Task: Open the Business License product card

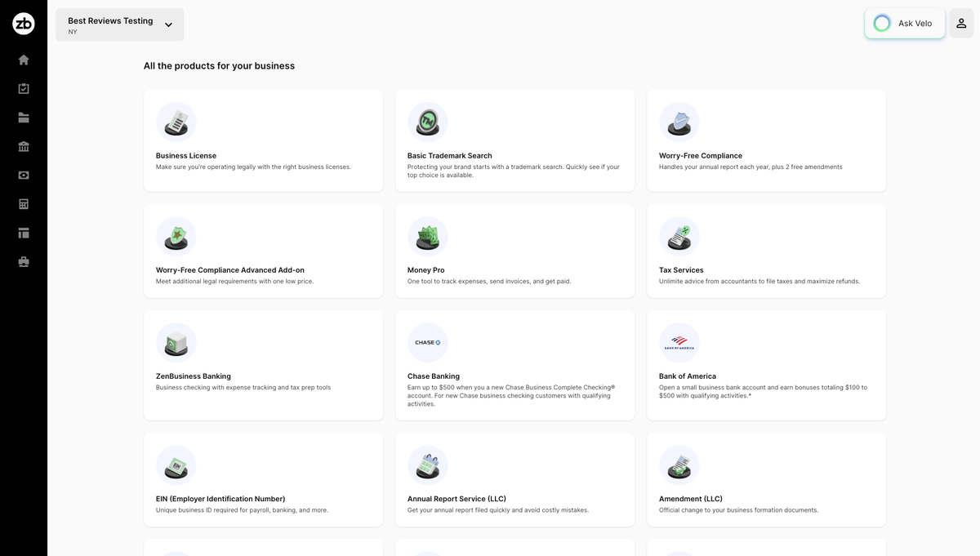Action: coord(263,140)
